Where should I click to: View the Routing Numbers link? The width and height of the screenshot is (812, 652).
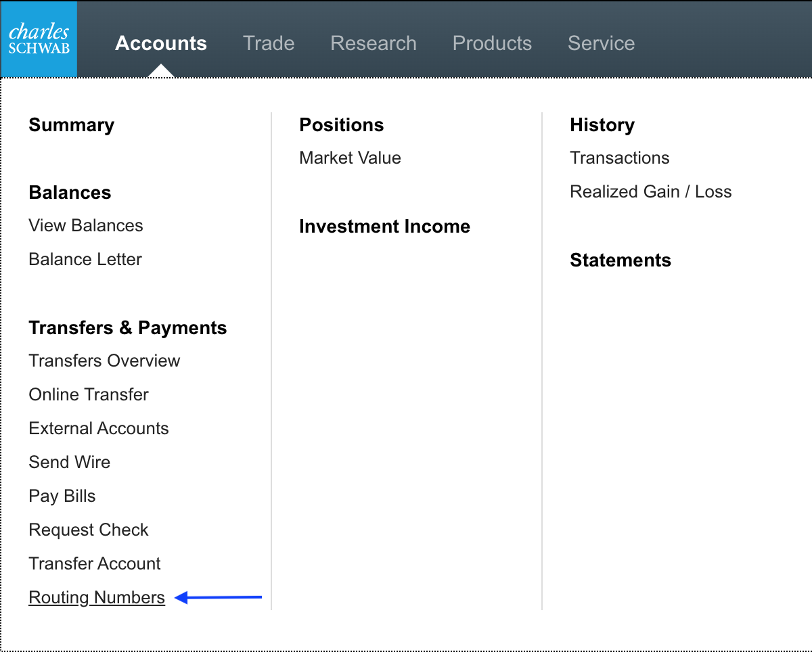click(x=96, y=597)
